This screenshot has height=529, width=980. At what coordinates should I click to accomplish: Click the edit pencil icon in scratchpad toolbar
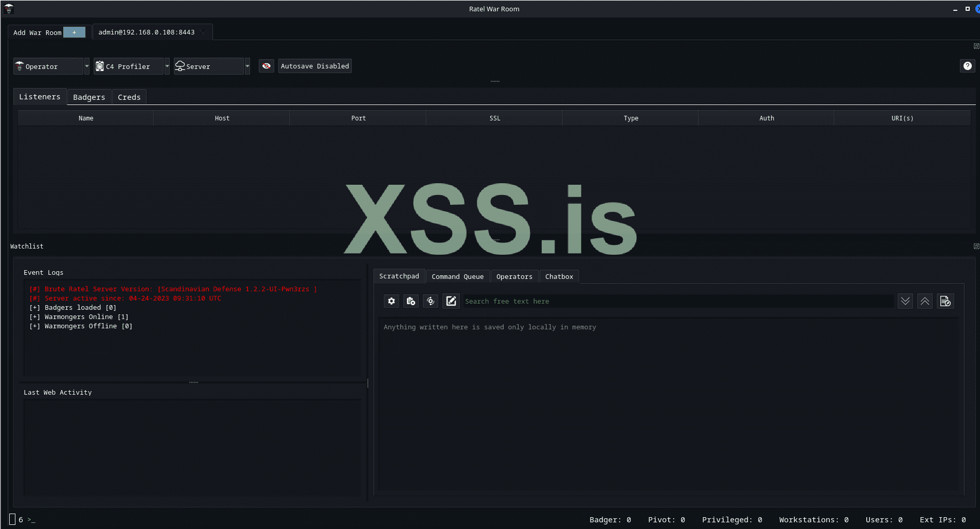pyautogui.click(x=451, y=301)
